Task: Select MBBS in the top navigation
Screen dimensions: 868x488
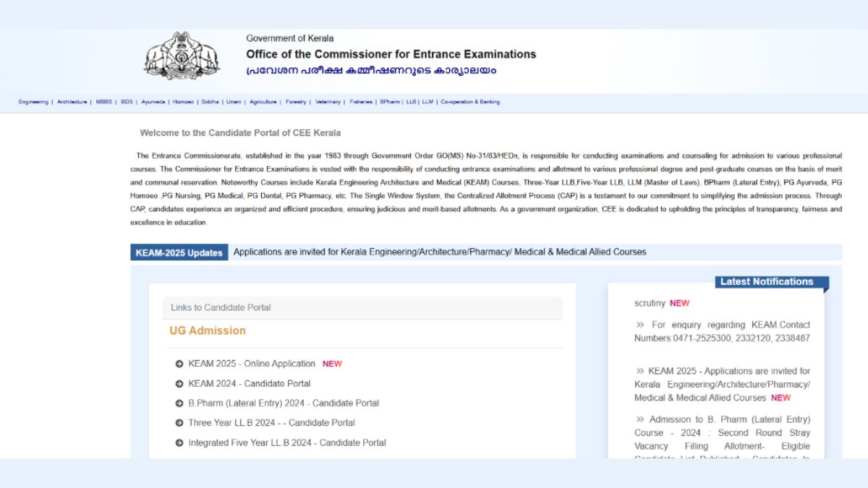Action: (x=103, y=102)
